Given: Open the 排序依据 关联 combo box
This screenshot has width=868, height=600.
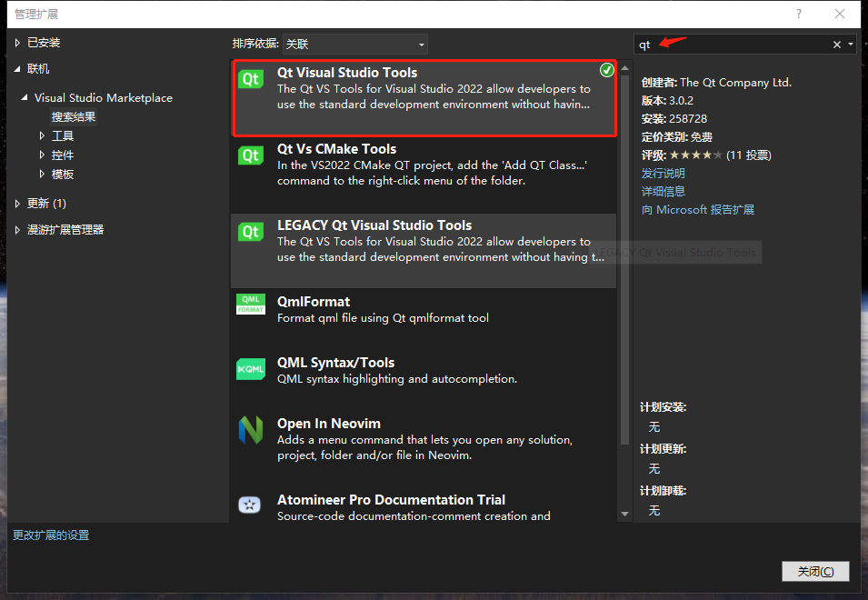Looking at the screenshot, I should (354, 45).
